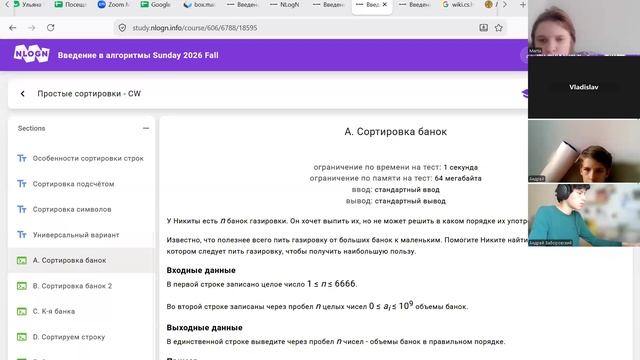Go back with the browser back arrow
The image size is (640, 360).
13,28
